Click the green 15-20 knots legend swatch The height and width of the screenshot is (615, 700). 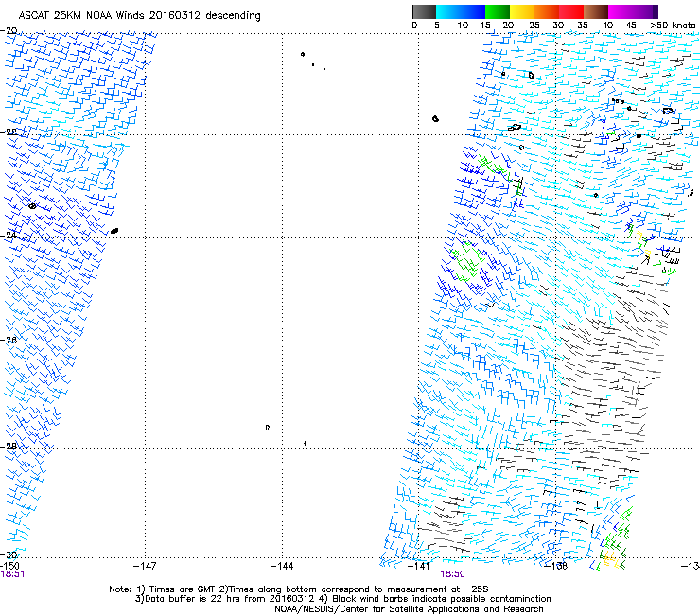[x=498, y=11]
